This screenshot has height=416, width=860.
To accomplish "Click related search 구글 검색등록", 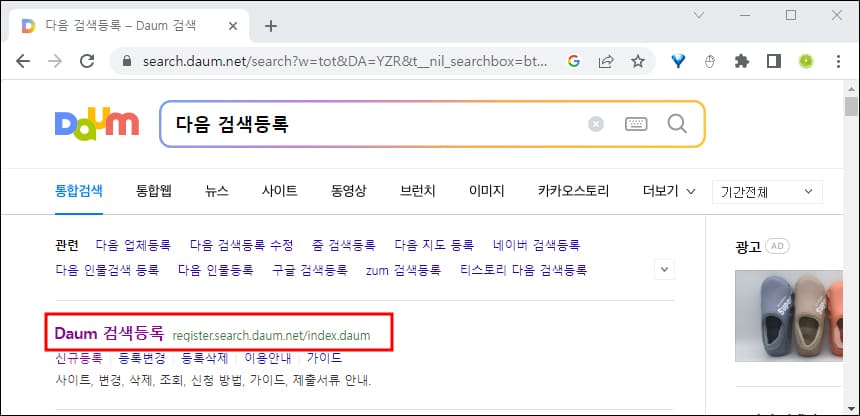I will click(309, 270).
